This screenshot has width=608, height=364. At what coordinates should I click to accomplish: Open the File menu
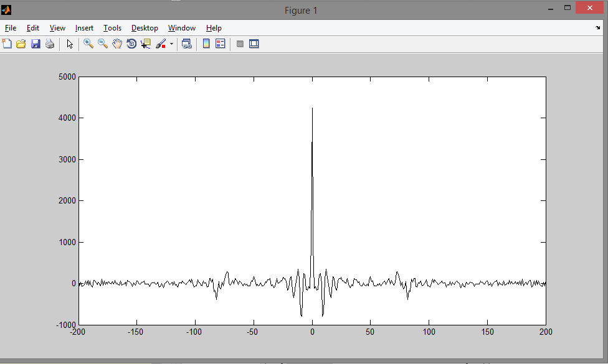pyautogui.click(x=11, y=28)
